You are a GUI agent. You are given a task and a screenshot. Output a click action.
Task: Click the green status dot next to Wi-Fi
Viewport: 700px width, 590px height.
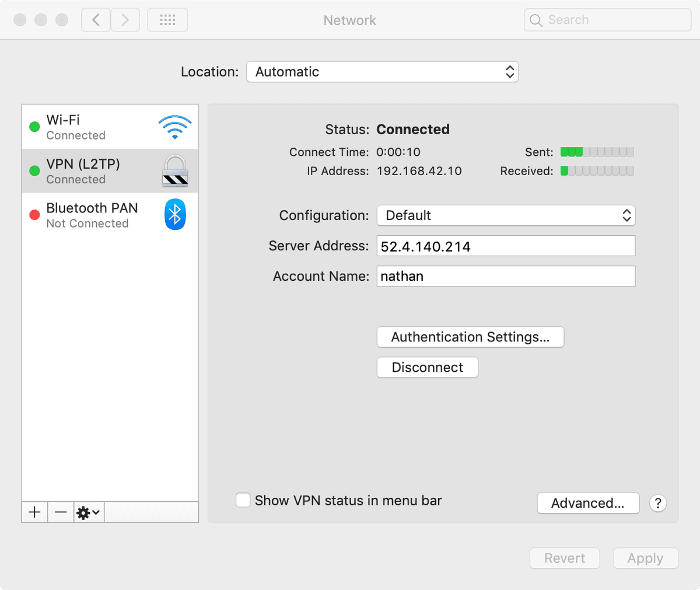click(x=34, y=126)
